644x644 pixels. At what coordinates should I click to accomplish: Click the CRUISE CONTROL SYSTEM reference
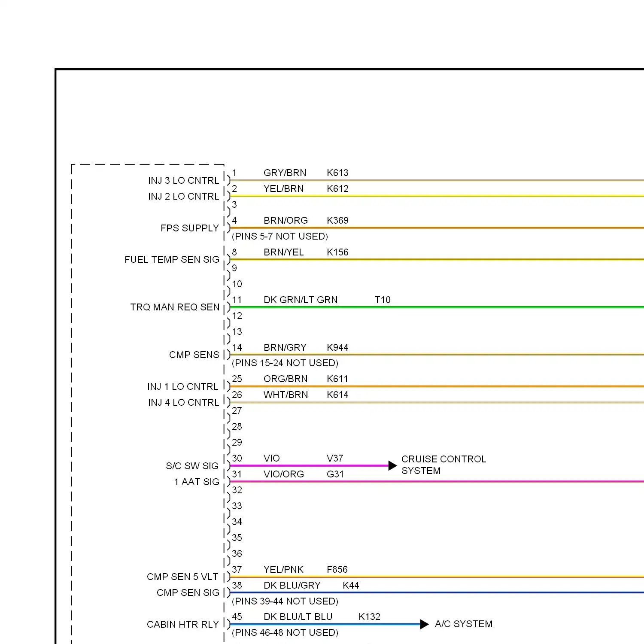coord(444,465)
